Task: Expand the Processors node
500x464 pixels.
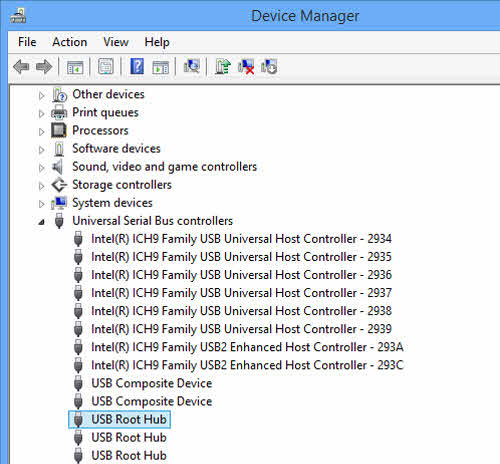Action: tap(41, 132)
